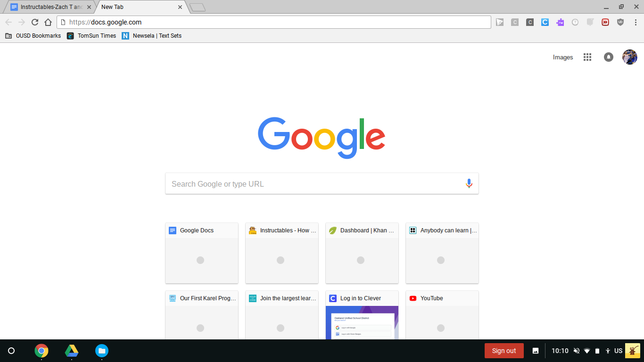Open TomSun Times bookmark
Viewport: 644px width, 362px height.
[x=91, y=36]
